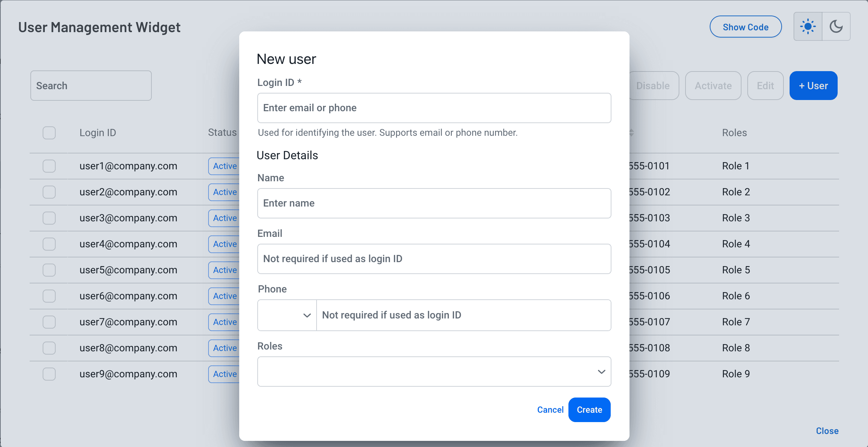Click the Activate action icon
The width and height of the screenshot is (868, 447).
(x=713, y=86)
